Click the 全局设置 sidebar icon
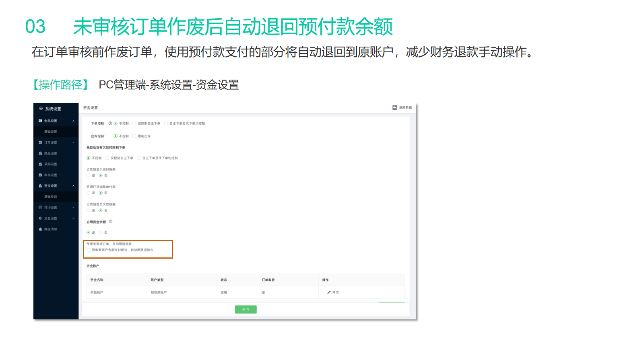The image size is (644, 362). (x=40, y=121)
